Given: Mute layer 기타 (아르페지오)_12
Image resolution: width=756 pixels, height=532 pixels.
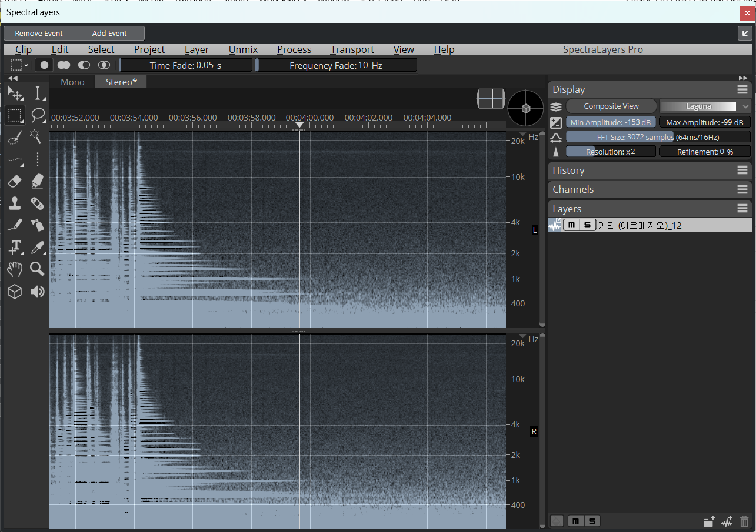Looking at the screenshot, I should point(571,225).
